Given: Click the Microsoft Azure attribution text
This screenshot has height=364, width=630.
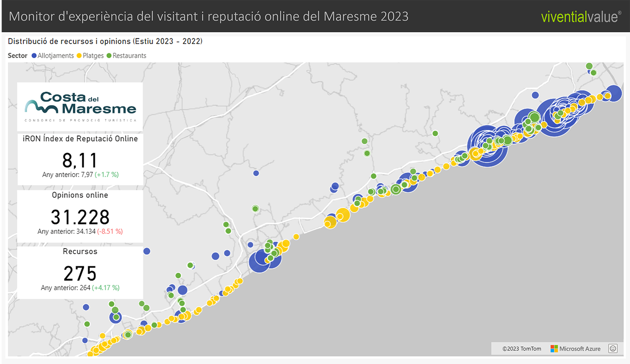Looking at the screenshot, I should (x=580, y=349).
